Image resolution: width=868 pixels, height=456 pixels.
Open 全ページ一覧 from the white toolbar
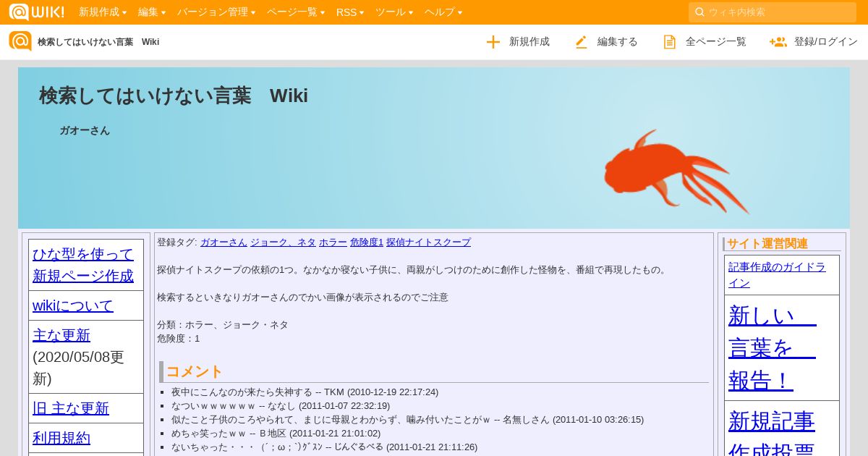(x=705, y=42)
